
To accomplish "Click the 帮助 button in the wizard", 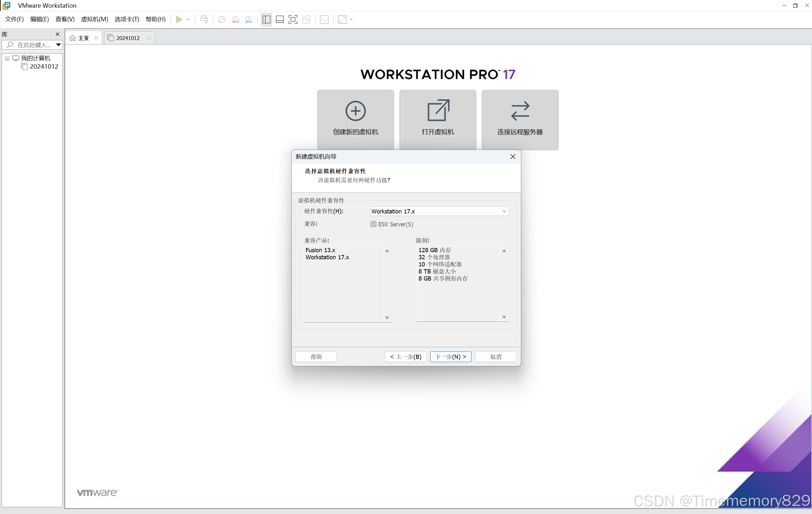I will point(316,357).
